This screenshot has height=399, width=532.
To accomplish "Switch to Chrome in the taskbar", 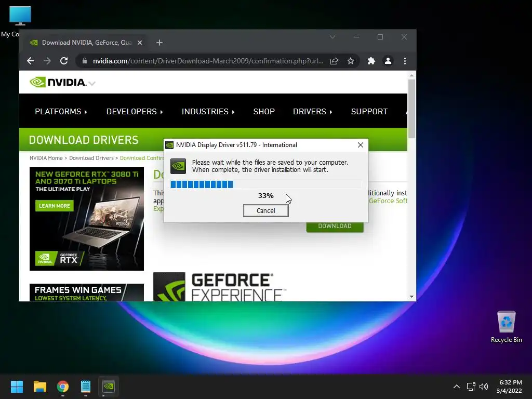I will (63, 386).
